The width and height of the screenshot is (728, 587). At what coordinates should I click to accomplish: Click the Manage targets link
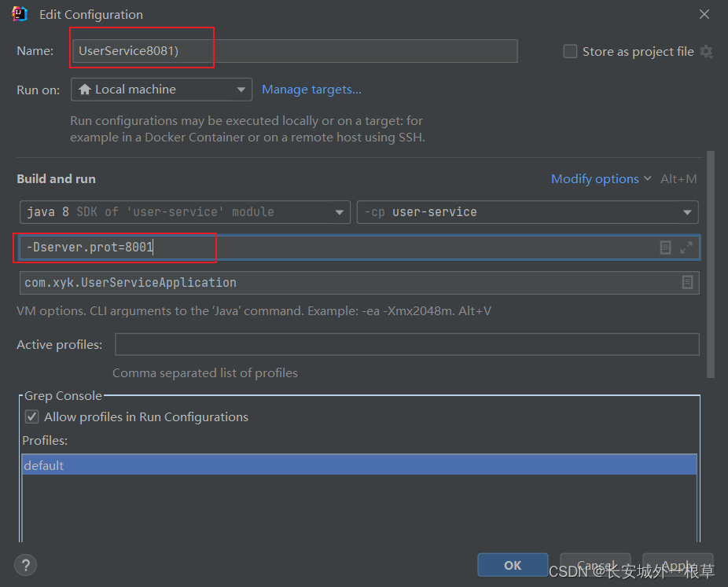[x=311, y=89]
